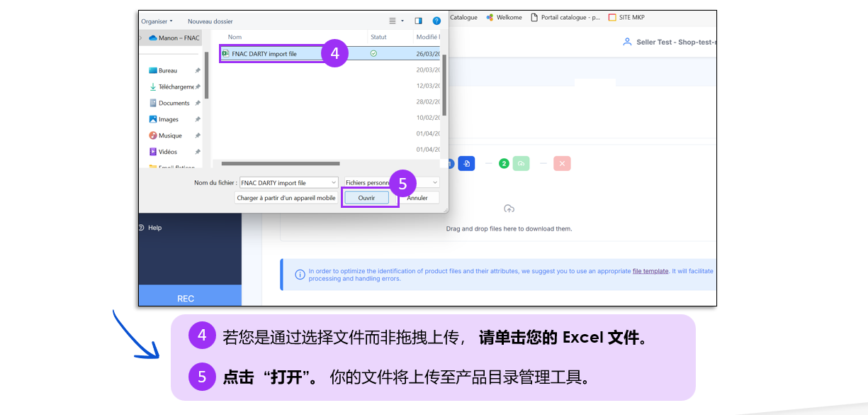
Task: Click the info icon in blue notice
Action: point(300,273)
